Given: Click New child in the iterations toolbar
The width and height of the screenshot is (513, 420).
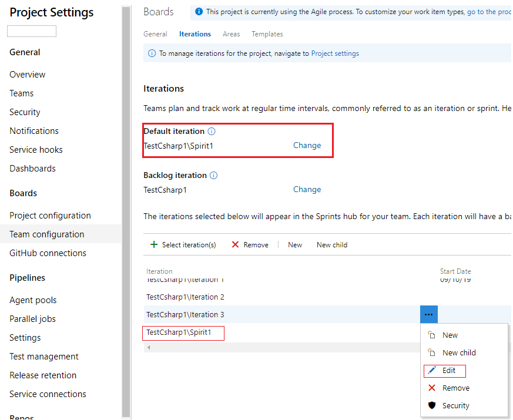Looking at the screenshot, I should (x=332, y=245).
